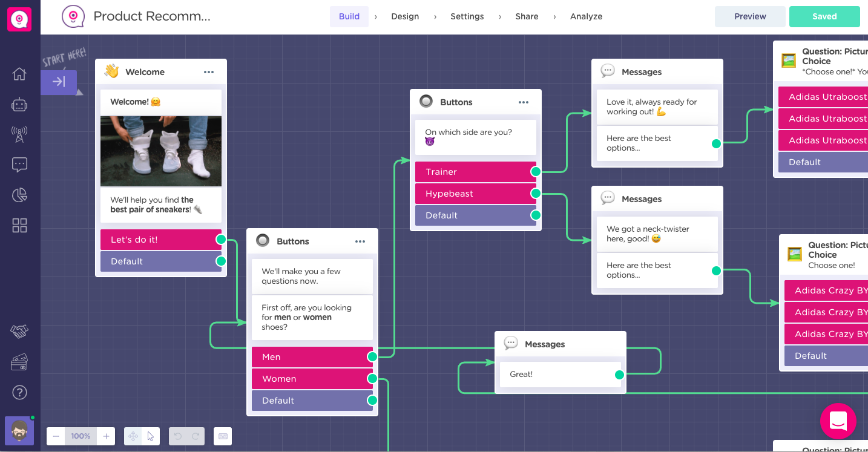Open the bots robot icon in sidebar
Viewport: 868px width, 452px height.
point(19,104)
